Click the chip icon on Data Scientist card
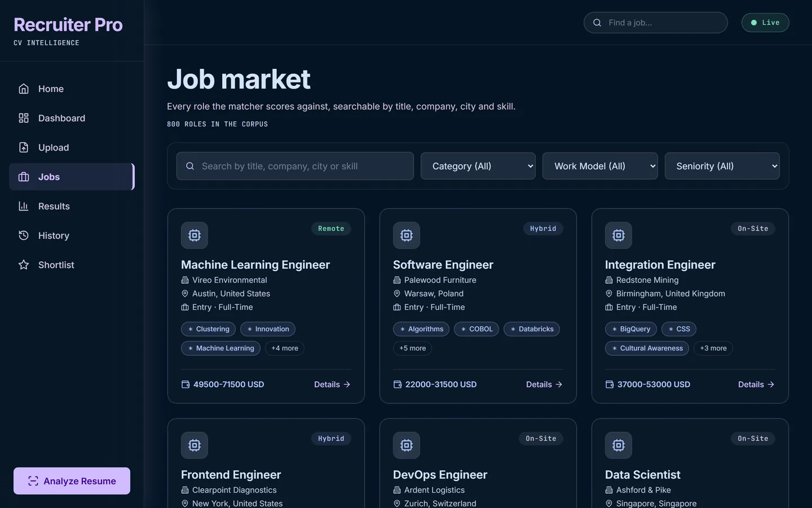This screenshot has height=508, width=812. (x=619, y=445)
